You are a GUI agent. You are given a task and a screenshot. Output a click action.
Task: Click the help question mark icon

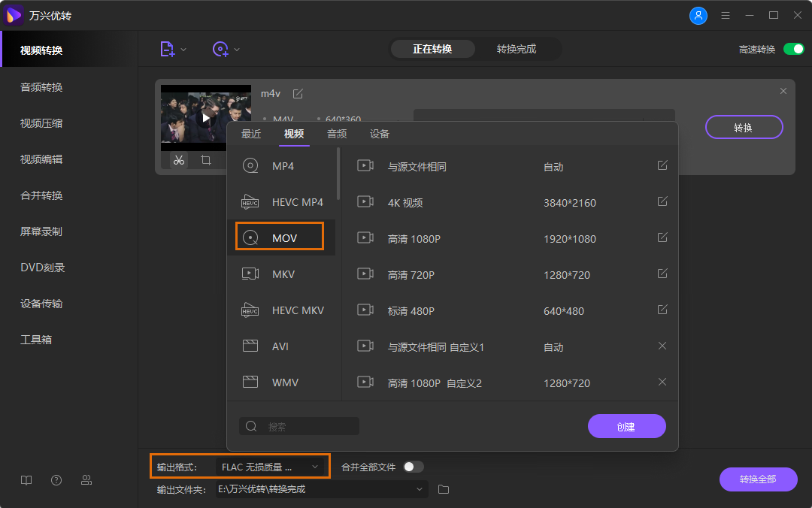(56, 479)
